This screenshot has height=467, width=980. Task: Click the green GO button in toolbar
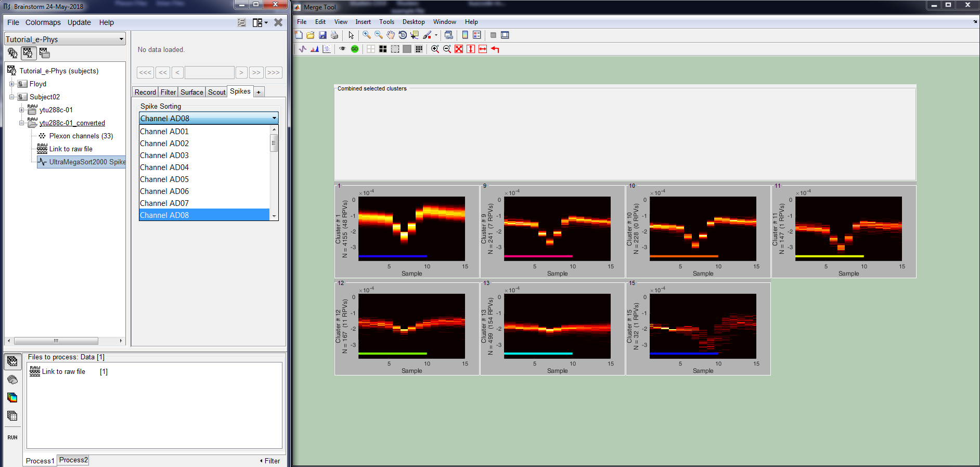click(x=355, y=49)
